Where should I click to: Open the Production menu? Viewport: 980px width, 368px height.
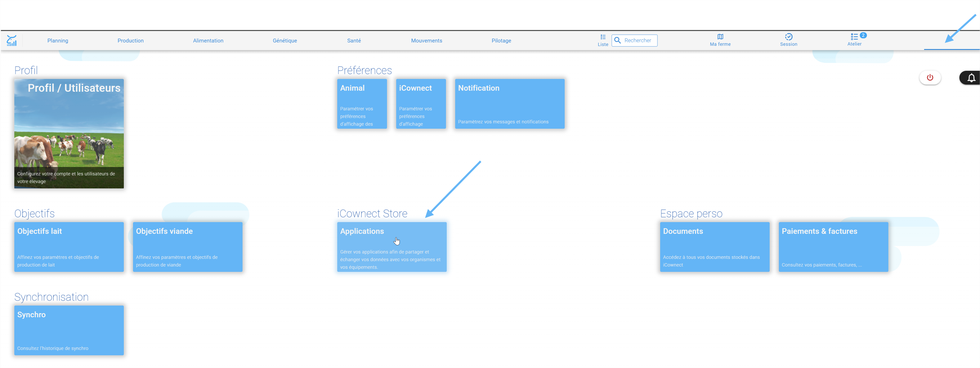pos(130,41)
